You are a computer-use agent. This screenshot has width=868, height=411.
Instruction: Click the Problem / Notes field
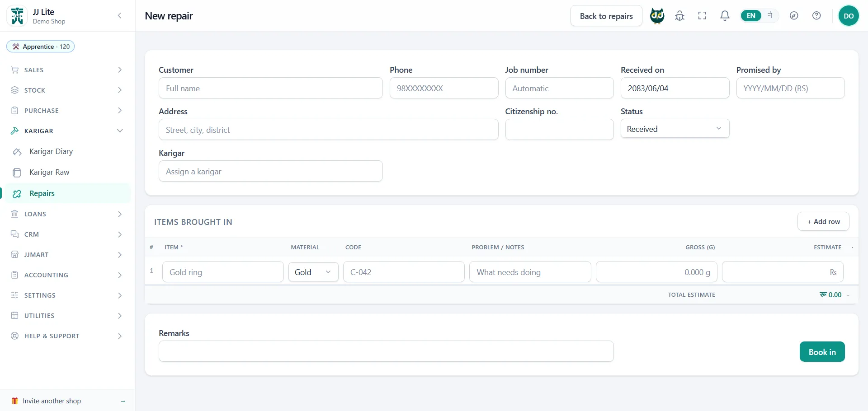click(530, 272)
